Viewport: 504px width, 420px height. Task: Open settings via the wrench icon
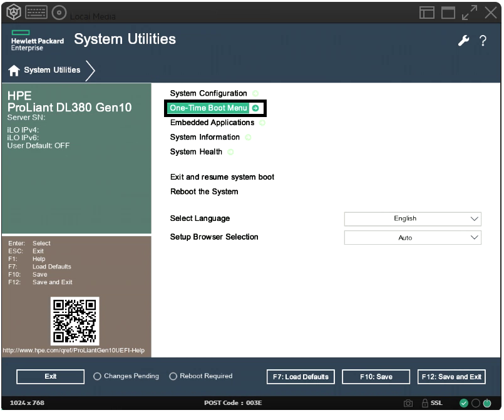point(463,41)
